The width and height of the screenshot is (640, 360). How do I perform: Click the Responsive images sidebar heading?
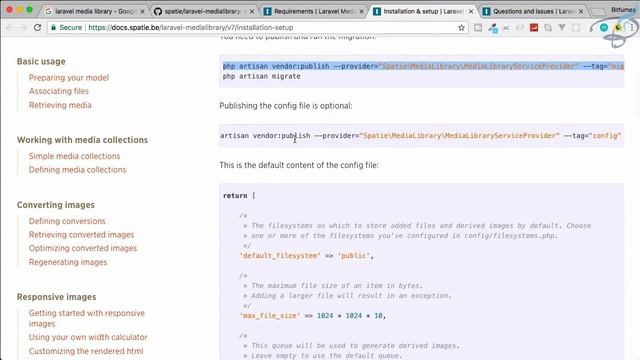click(x=56, y=297)
